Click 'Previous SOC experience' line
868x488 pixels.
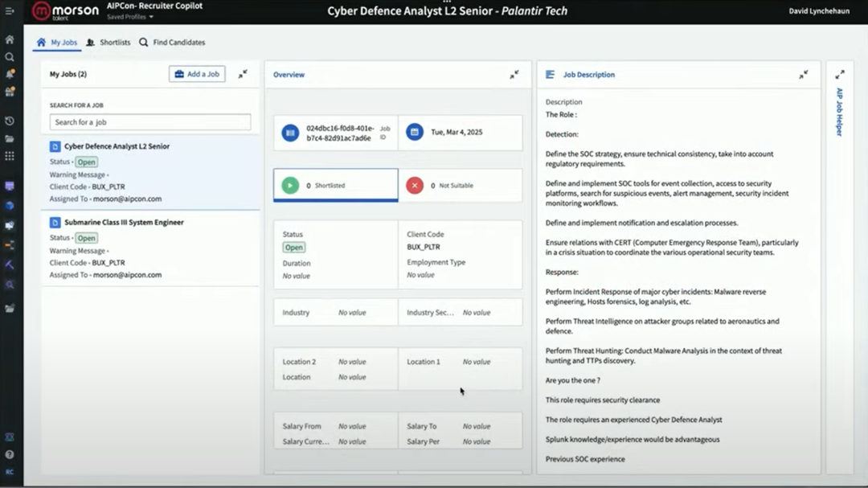585,459
